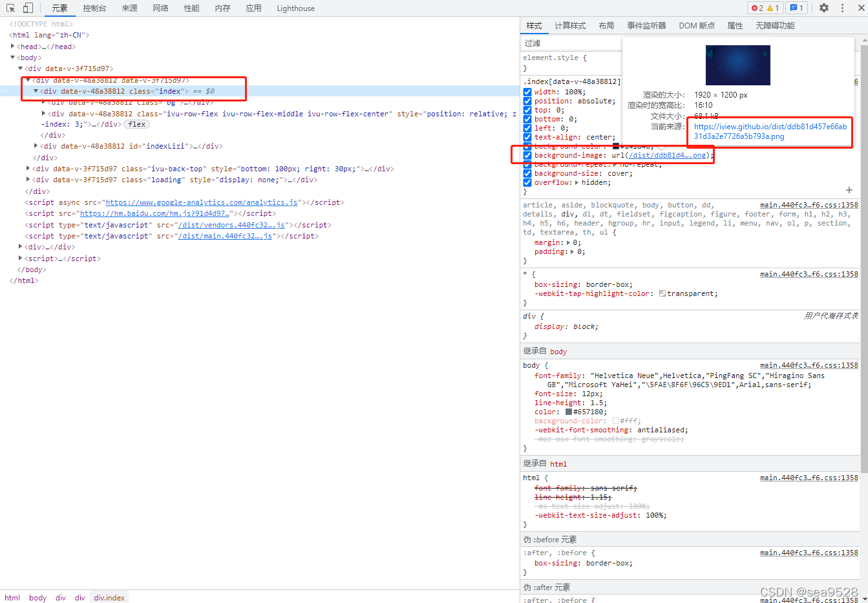
Task: Close the DevTools panel
Action: coord(860,8)
